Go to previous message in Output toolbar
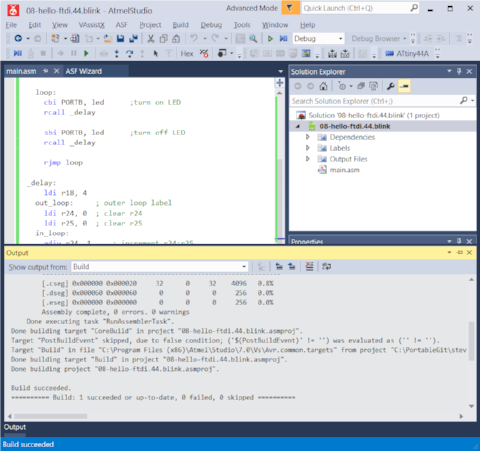Screen dimensions: 480x451 [x=279, y=267]
